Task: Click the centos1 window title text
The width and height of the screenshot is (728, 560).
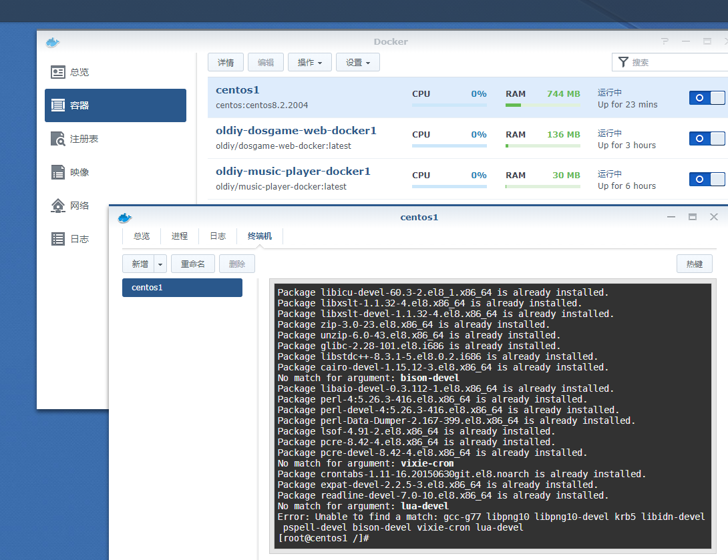Action: (419, 217)
